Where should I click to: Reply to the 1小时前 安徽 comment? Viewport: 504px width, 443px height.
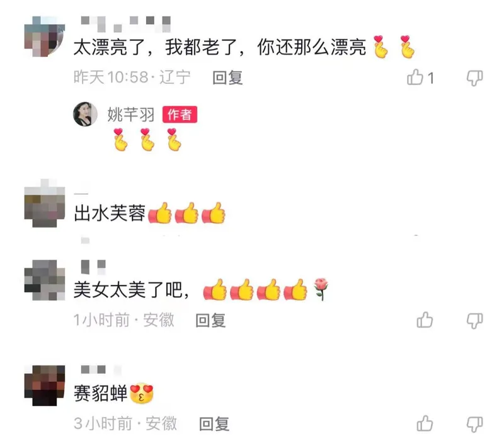pos(211,321)
